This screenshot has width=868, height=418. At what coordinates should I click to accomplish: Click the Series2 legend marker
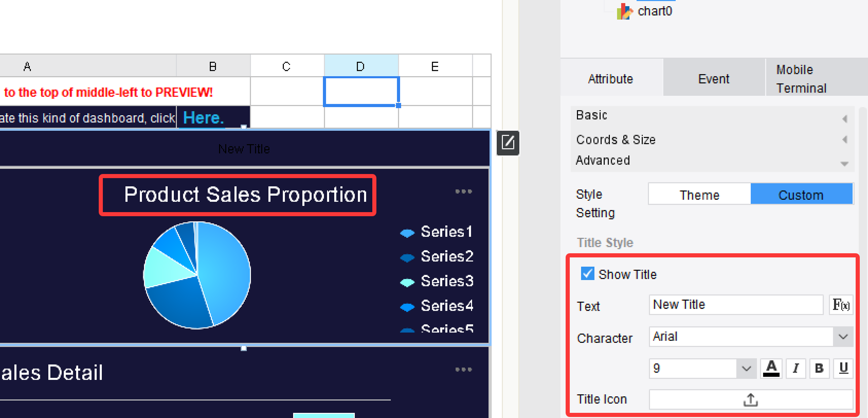tap(407, 257)
